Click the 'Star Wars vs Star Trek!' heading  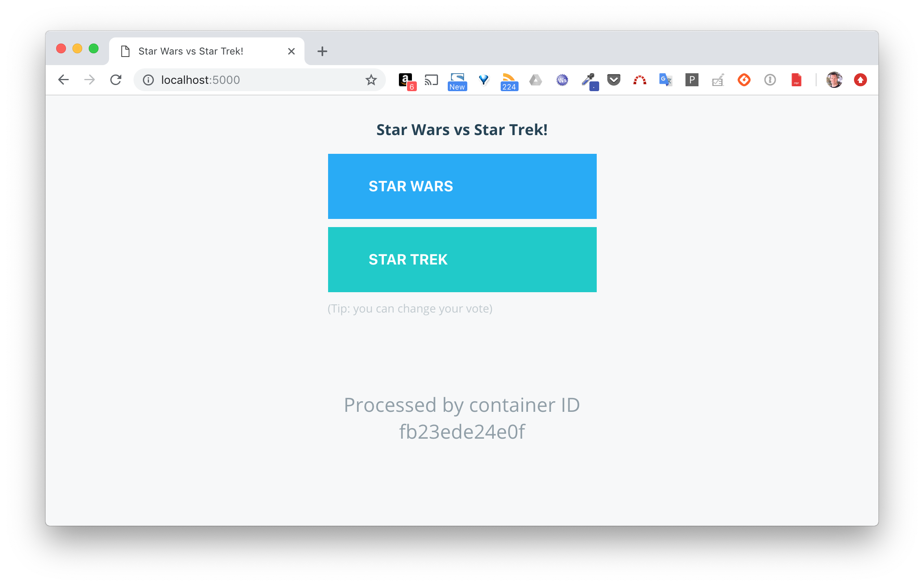pyautogui.click(x=462, y=130)
